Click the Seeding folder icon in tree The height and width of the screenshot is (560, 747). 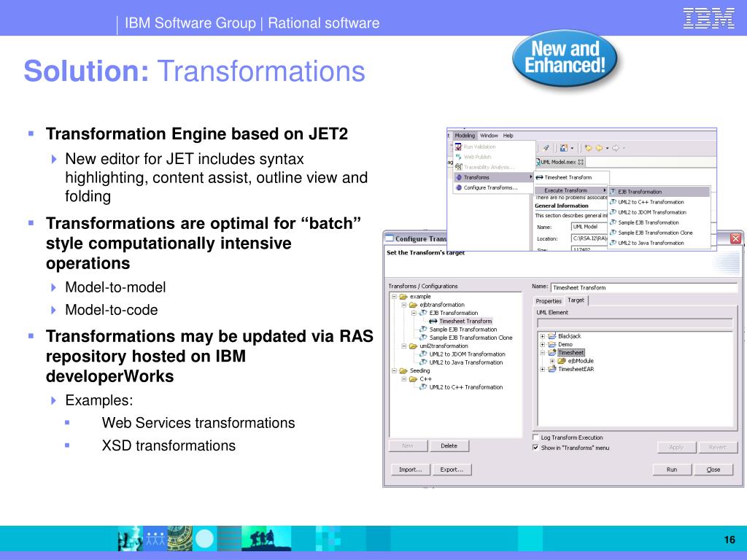click(403, 370)
